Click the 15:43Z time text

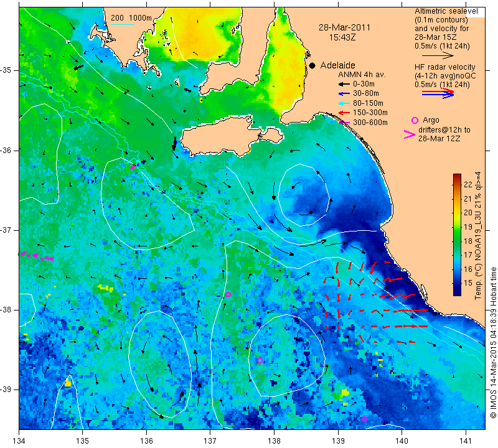click(x=342, y=37)
